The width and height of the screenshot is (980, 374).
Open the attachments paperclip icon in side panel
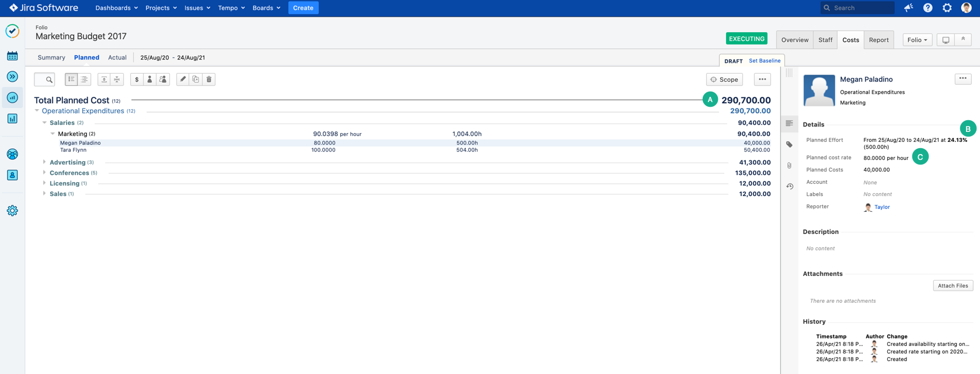click(x=790, y=166)
